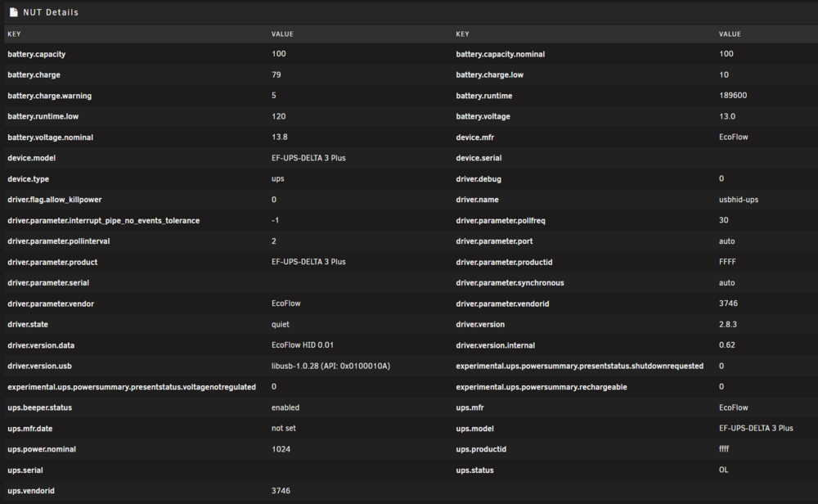This screenshot has width=818, height=504.
Task: Select the device.type key
Action: click(x=28, y=179)
